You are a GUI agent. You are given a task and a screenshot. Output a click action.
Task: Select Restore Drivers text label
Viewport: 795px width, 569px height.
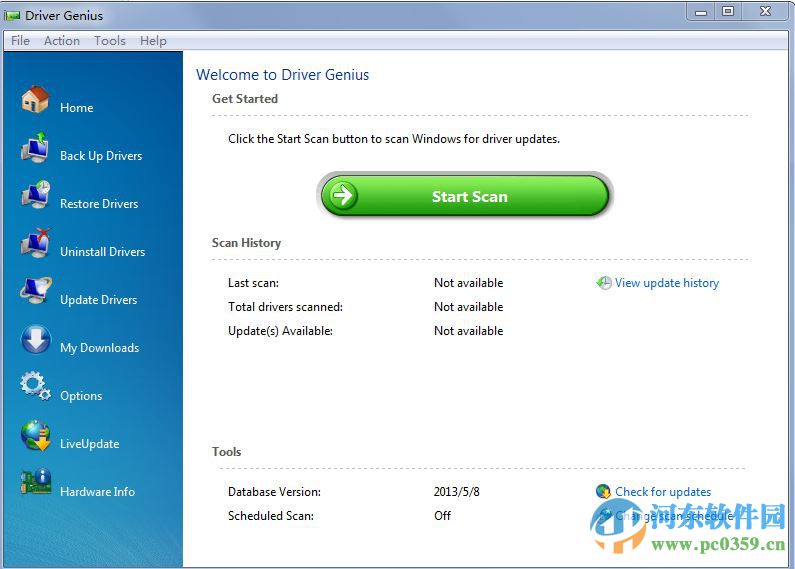point(99,203)
